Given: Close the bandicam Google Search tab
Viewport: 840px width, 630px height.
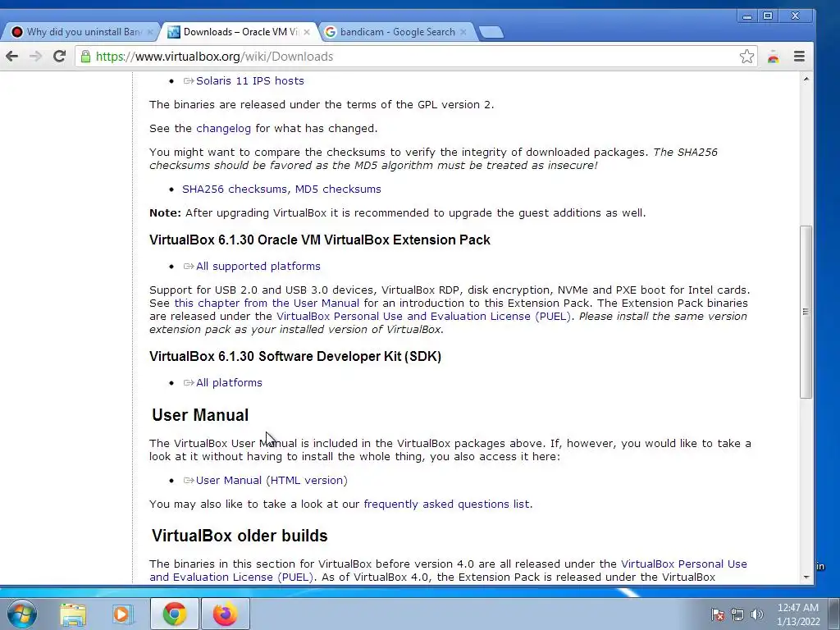Looking at the screenshot, I should pos(463,32).
